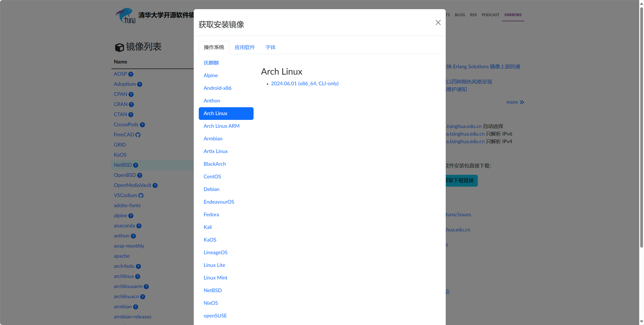Close the install image dialog
644x325 pixels.
pyautogui.click(x=438, y=23)
